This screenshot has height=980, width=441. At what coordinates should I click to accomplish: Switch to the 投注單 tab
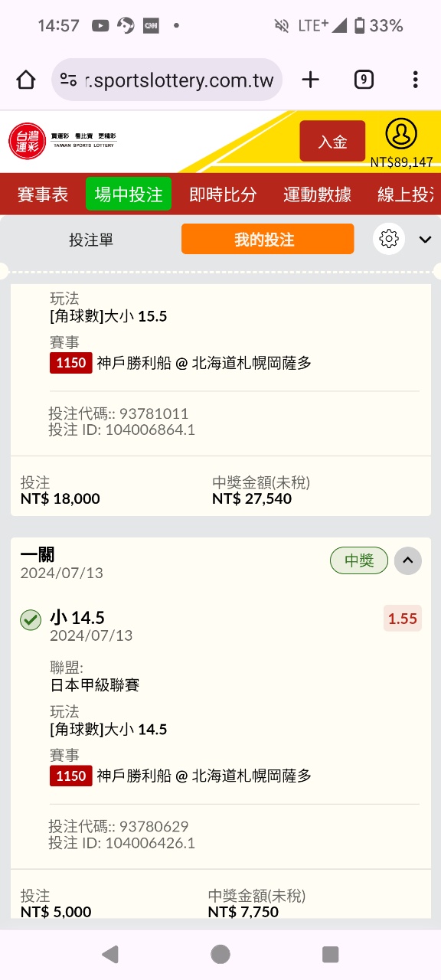(x=91, y=240)
